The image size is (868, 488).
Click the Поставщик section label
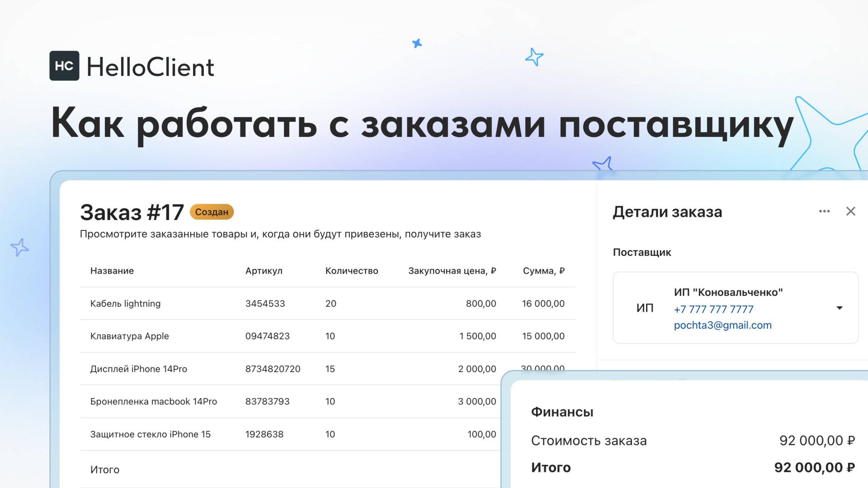pyautogui.click(x=642, y=252)
